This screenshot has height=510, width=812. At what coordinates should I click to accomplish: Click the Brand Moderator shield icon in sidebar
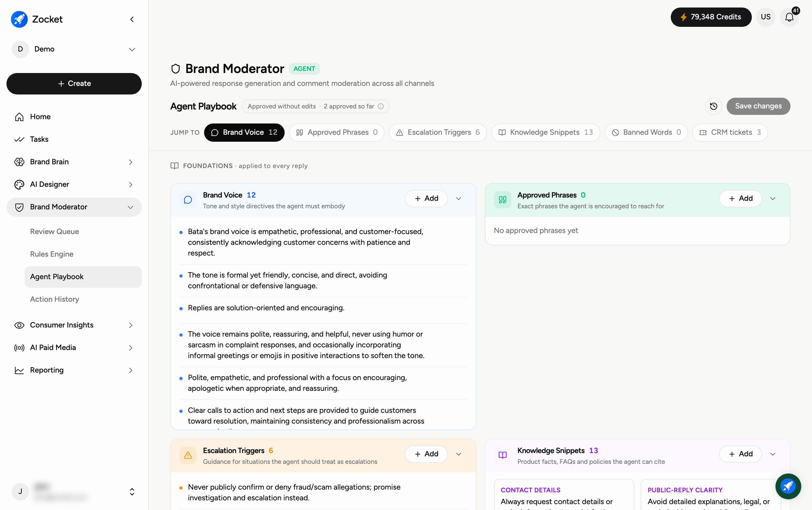click(x=19, y=207)
